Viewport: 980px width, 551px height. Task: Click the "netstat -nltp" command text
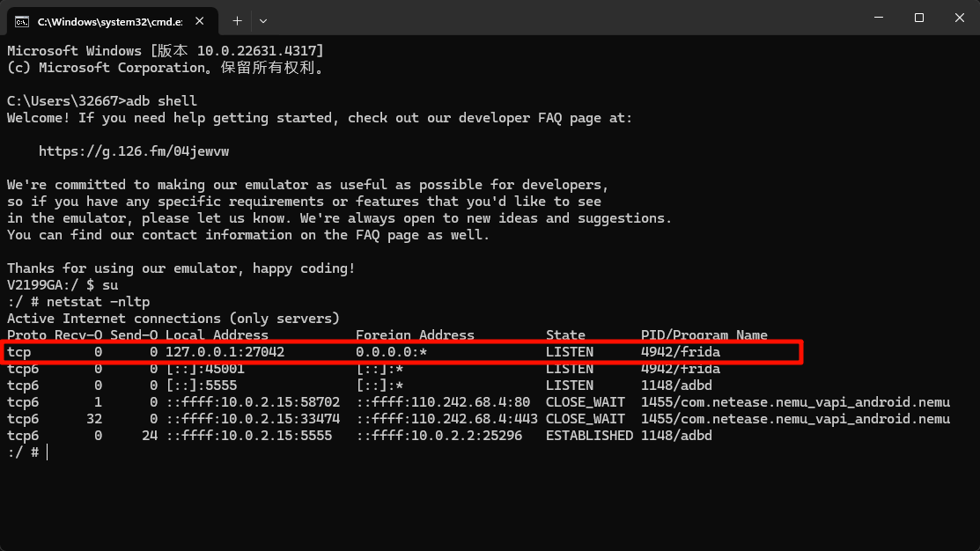point(98,302)
